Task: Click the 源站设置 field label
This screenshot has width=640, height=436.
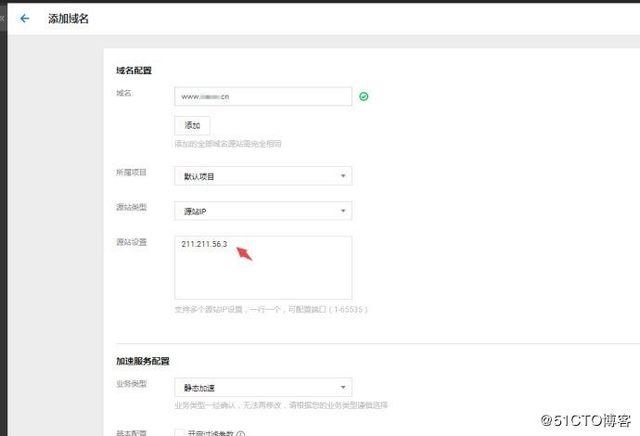Action: [x=131, y=242]
